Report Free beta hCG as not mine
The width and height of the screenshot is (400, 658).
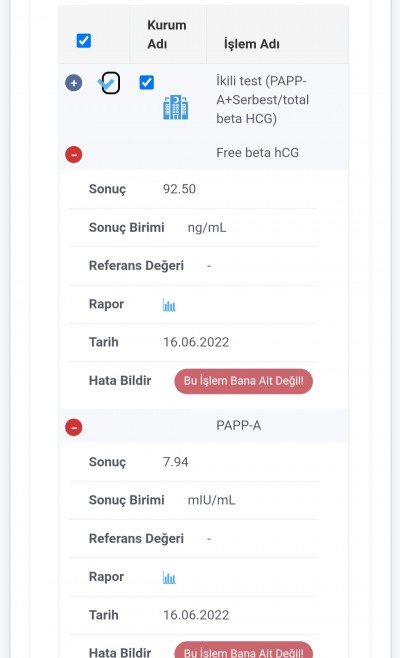(243, 381)
